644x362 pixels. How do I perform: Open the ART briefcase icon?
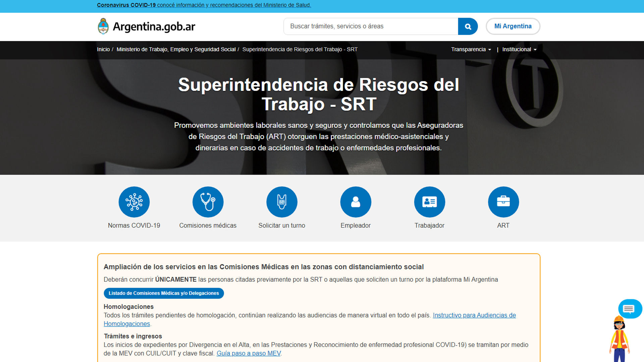pos(503,202)
